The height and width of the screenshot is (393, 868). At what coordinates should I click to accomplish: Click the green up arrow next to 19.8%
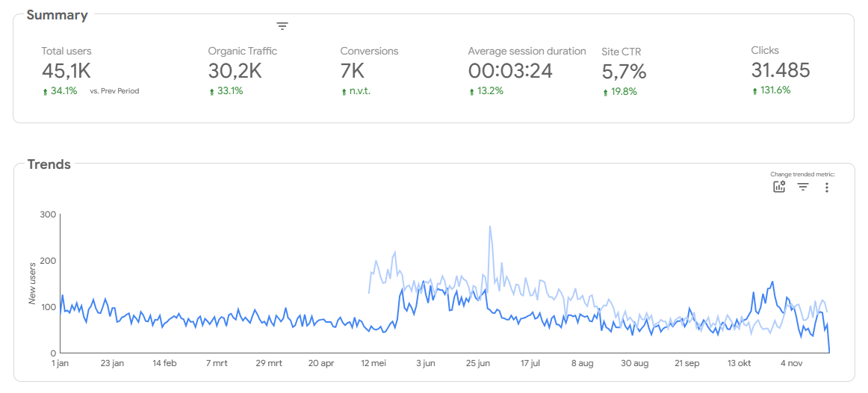pyautogui.click(x=605, y=93)
